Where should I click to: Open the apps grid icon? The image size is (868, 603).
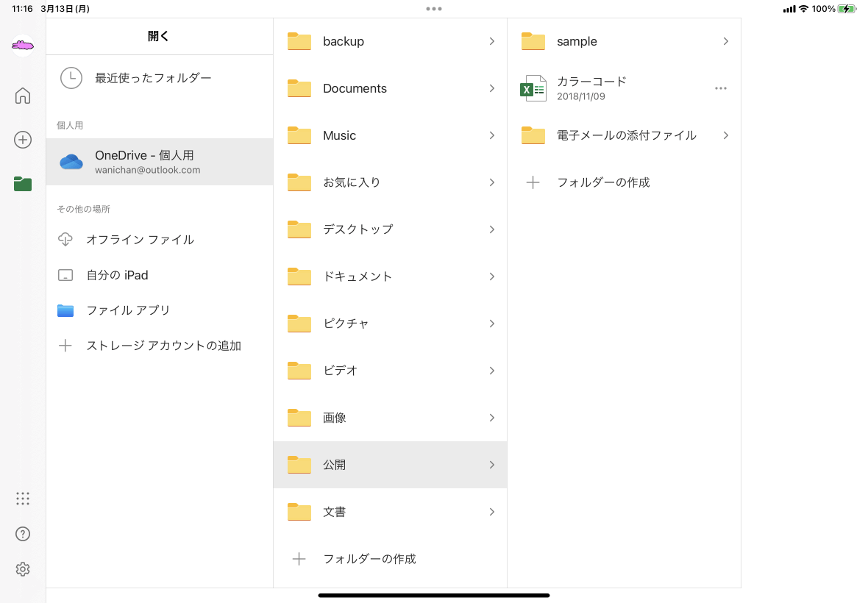click(x=23, y=499)
